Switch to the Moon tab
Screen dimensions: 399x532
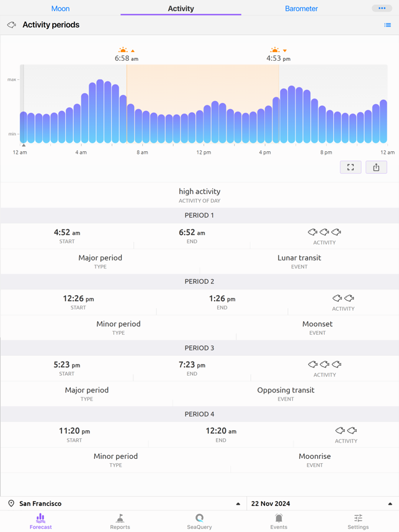[x=60, y=9]
